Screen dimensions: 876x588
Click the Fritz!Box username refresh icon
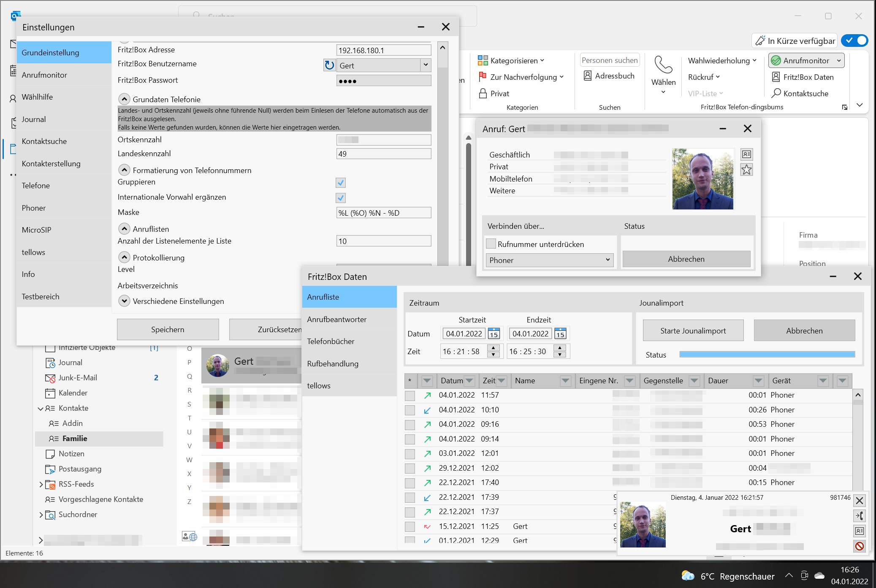(329, 65)
